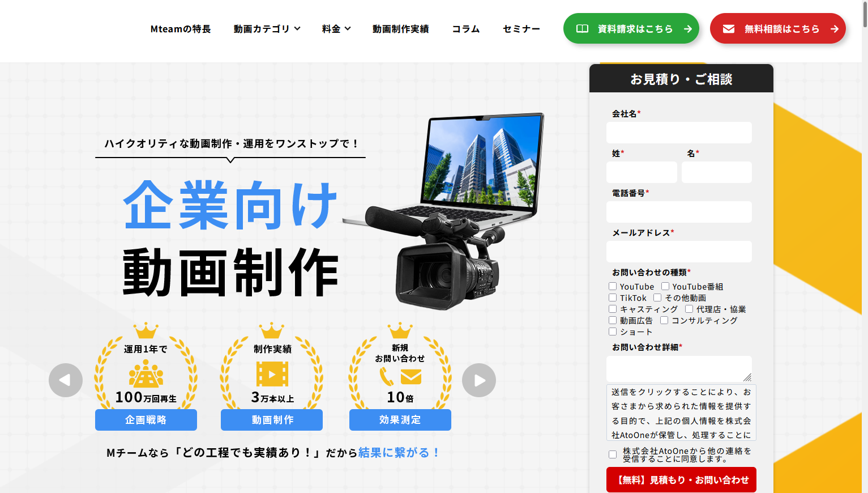
Task: Click the envelope icon in 無料相談 button
Action: 729,29
